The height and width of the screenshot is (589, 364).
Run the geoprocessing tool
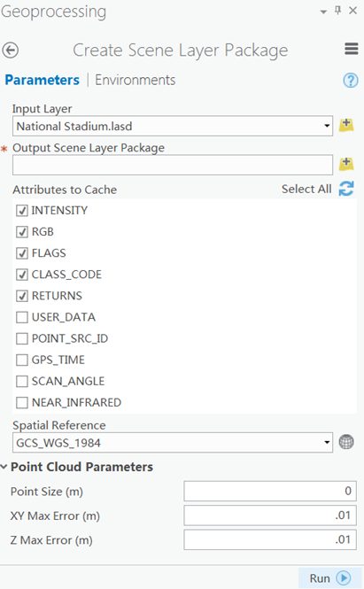(329, 578)
